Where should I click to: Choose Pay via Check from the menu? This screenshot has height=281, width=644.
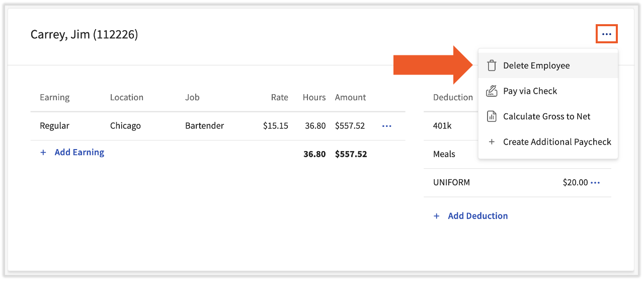tap(530, 91)
